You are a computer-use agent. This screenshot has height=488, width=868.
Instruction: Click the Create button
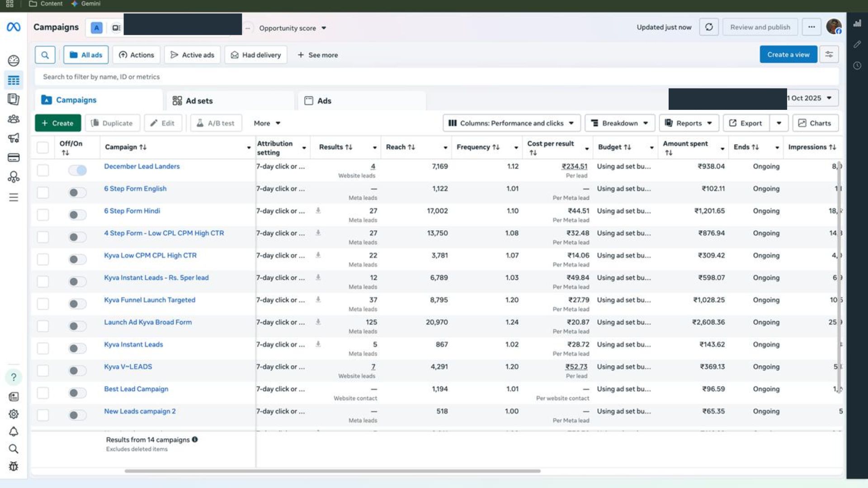[x=57, y=123]
